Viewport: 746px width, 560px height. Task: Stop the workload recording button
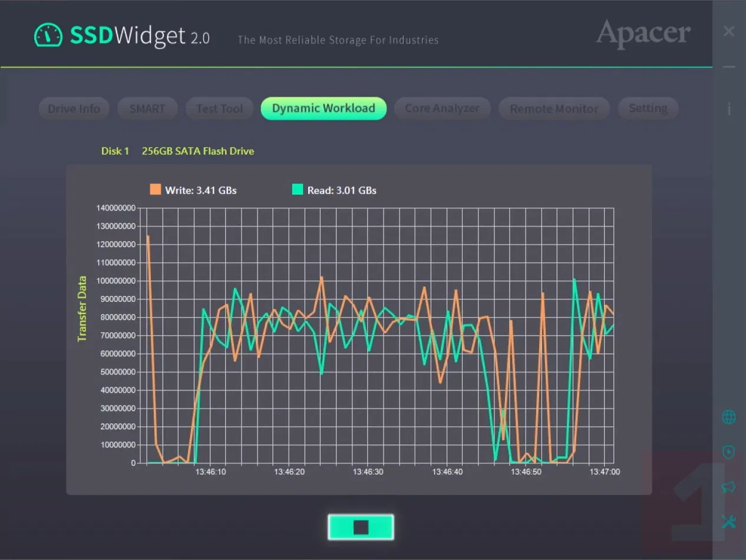(x=361, y=527)
